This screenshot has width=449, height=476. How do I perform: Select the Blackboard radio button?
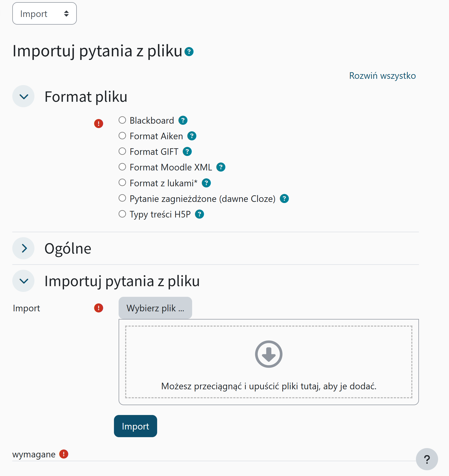coord(122,120)
